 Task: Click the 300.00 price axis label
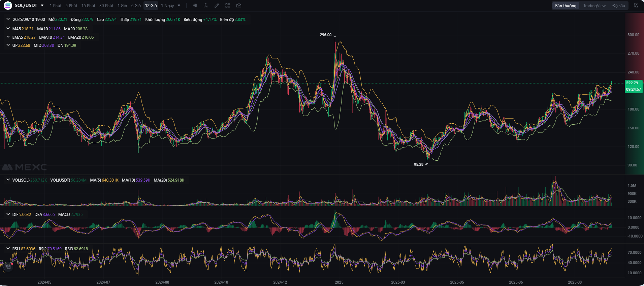(633, 35)
